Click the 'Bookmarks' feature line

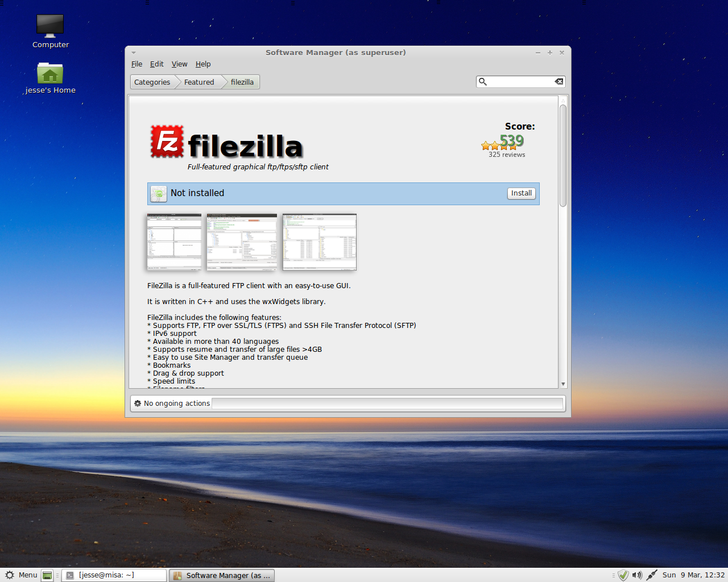[169, 365]
